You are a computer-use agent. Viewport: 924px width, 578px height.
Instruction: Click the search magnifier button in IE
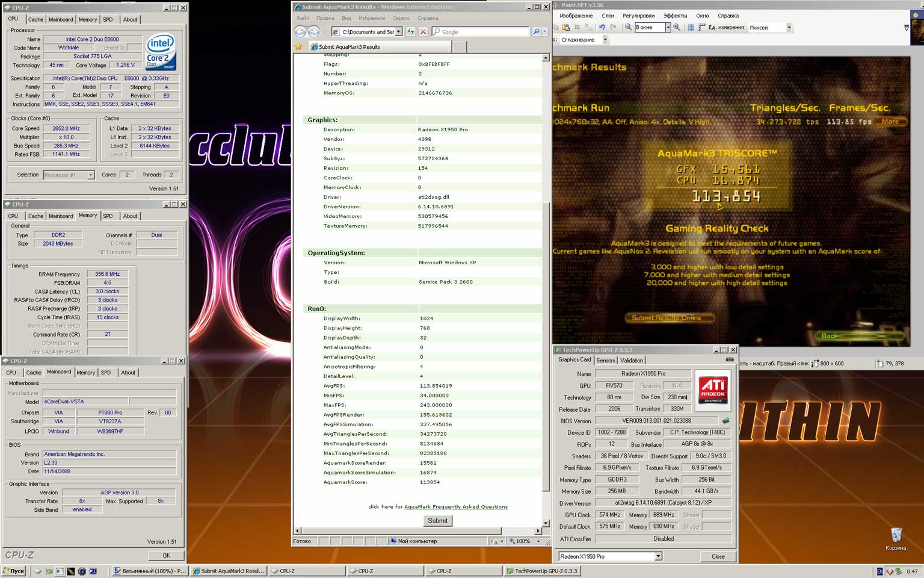click(536, 31)
